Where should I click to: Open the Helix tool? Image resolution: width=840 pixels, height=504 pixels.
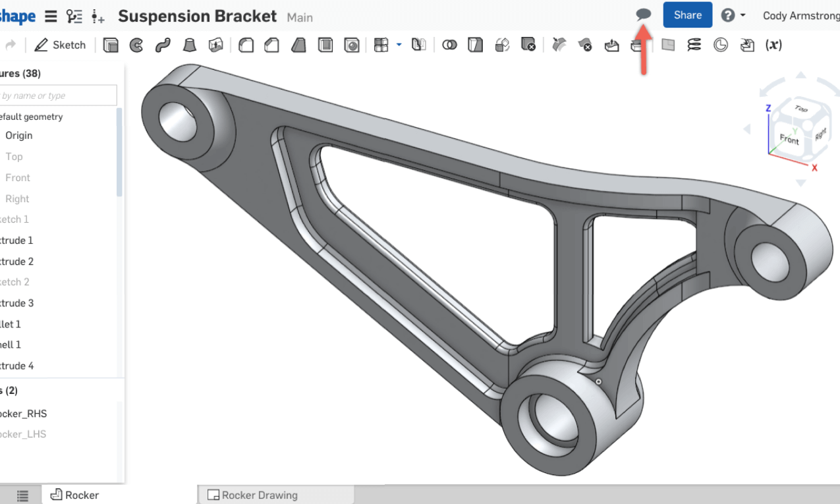coord(694,45)
